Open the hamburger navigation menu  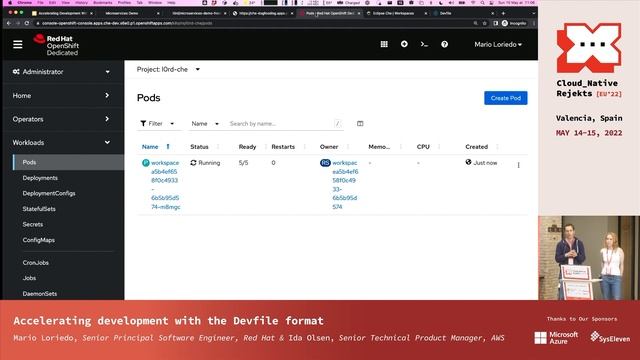(18, 44)
